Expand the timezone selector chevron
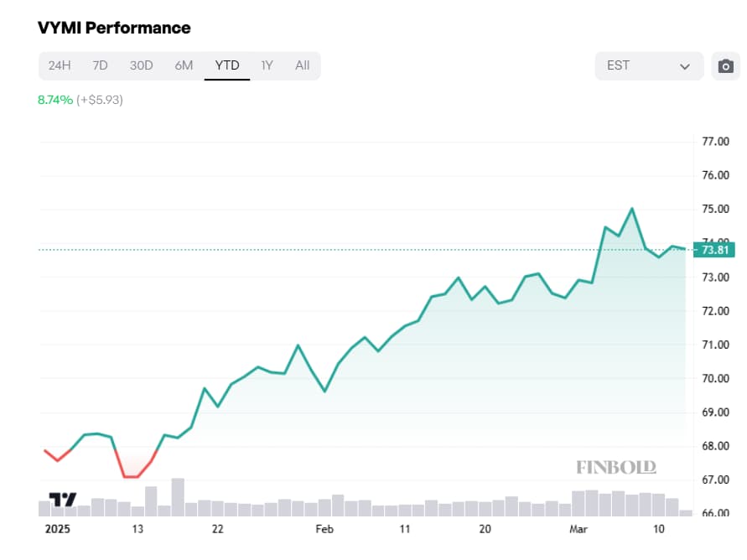747x560 pixels. point(684,65)
